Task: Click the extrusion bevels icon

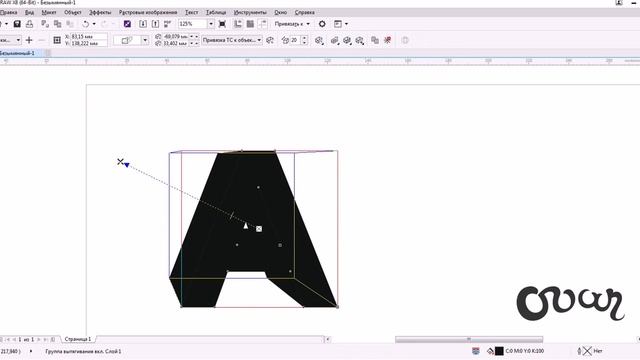Action: (347, 40)
